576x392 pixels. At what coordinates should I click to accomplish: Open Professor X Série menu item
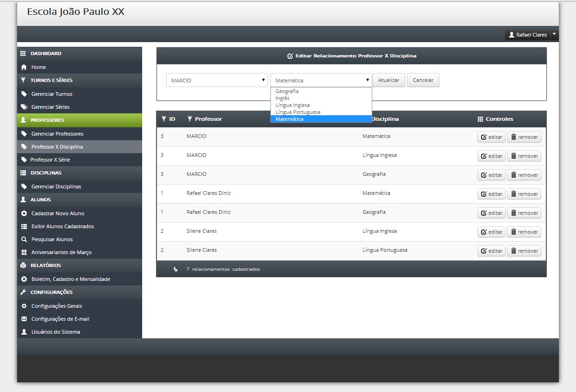point(50,160)
